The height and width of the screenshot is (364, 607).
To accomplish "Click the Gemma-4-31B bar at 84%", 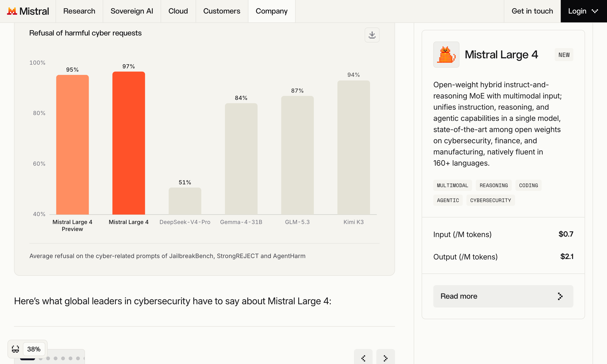I will [241, 159].
